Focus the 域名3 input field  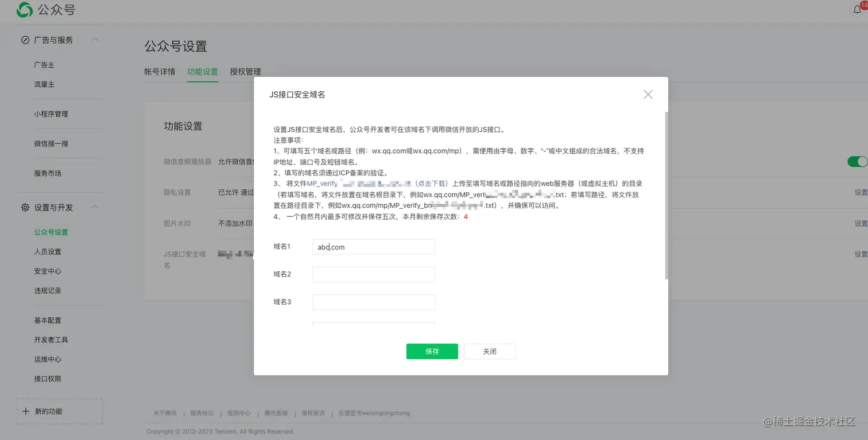tap(374, 302)
